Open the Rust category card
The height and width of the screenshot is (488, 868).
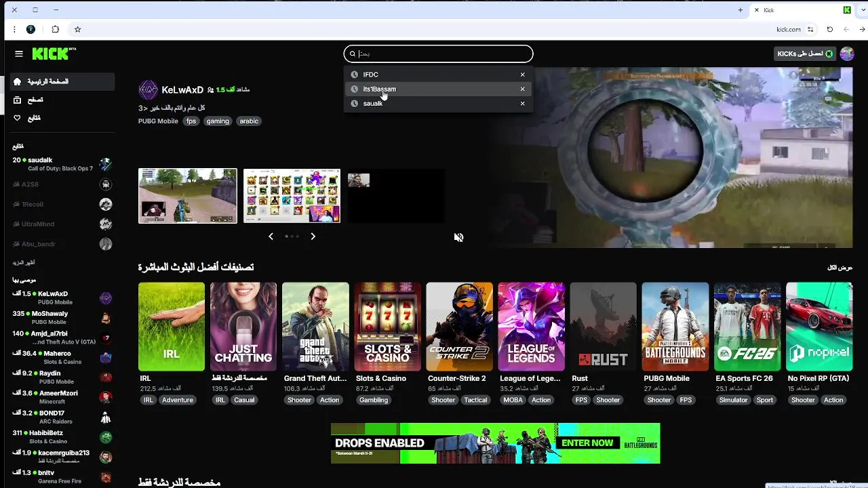pyautogui.click(x=603, y=327)
